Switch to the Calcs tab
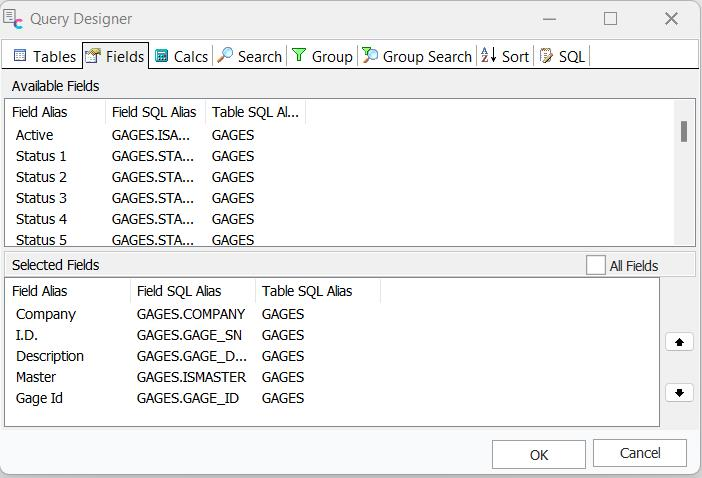 tap(181, 56)
